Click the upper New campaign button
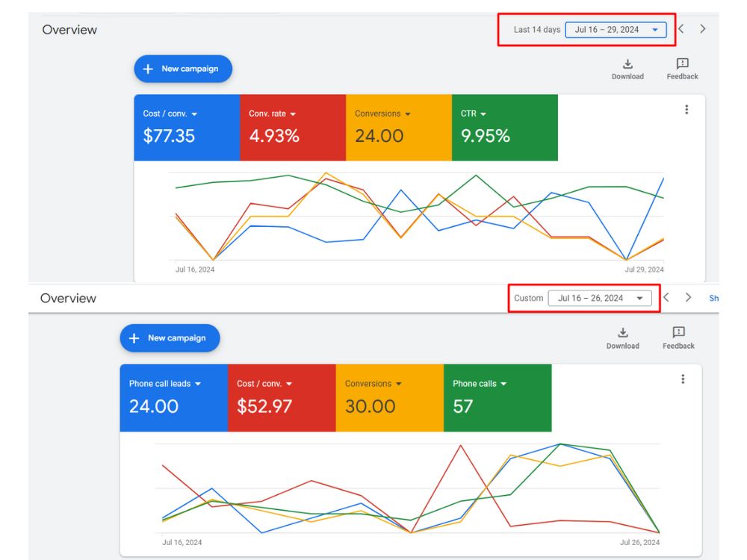 tap(183, 69)
